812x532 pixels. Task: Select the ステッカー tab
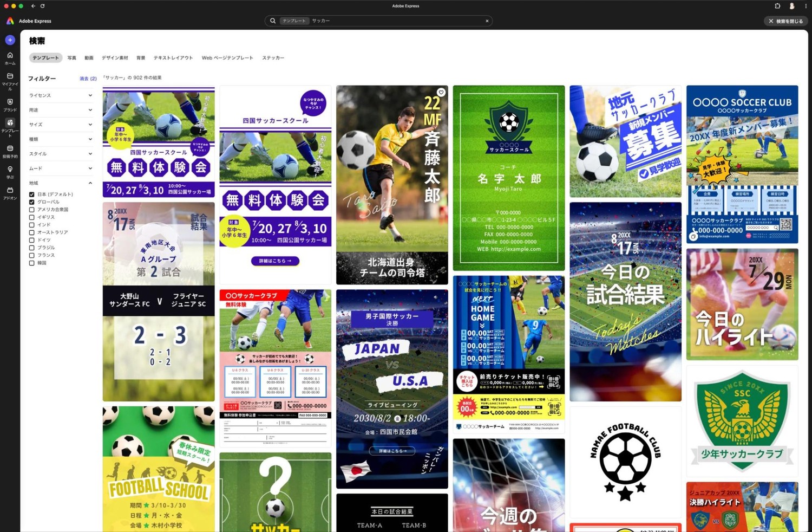coord(273,58)
